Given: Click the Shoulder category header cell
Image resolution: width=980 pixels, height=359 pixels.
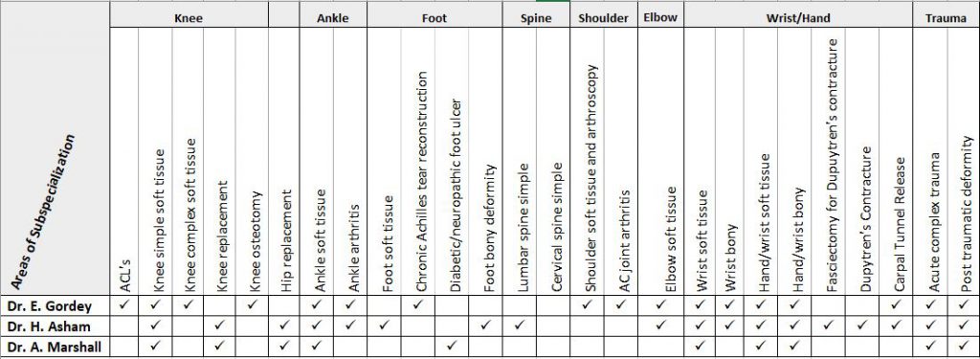Looking at the screenshot, I should (603, 18).
